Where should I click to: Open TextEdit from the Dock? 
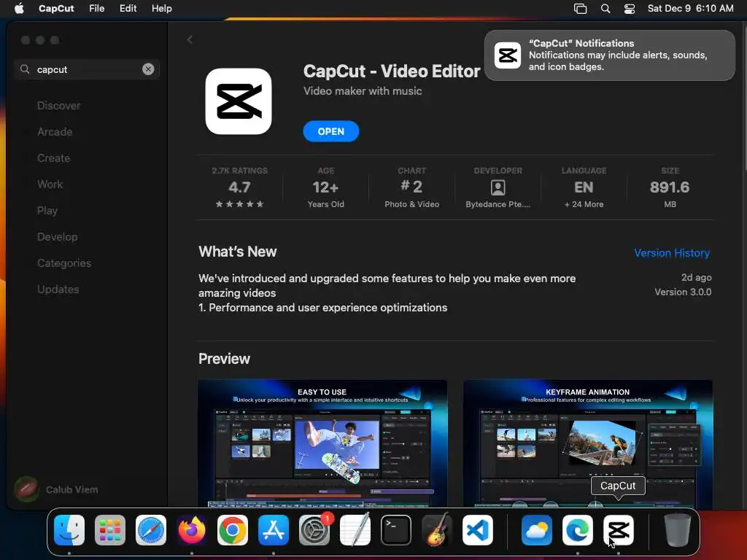(x=355, y=530)
